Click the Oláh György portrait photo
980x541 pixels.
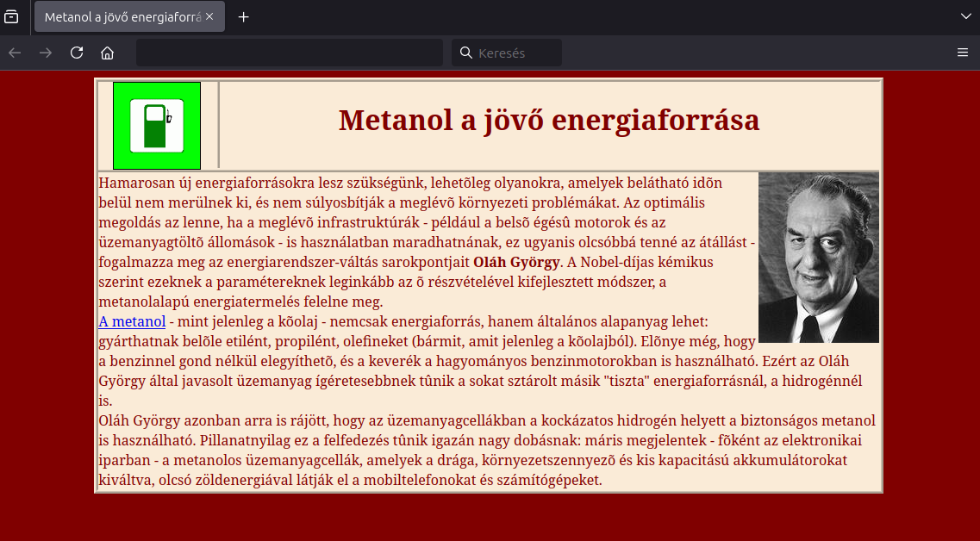pos(819,258)
